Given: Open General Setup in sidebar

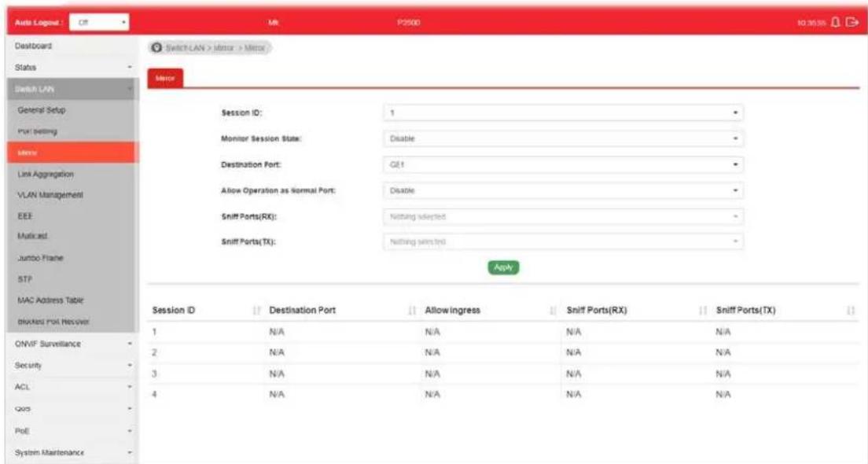Looking at the screenshot, I should tap(72, 110).
